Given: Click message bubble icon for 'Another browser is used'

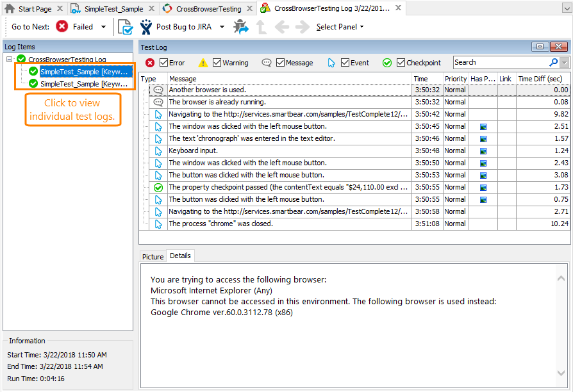Looking at the screenshot, I should click(x=158, y=90).
